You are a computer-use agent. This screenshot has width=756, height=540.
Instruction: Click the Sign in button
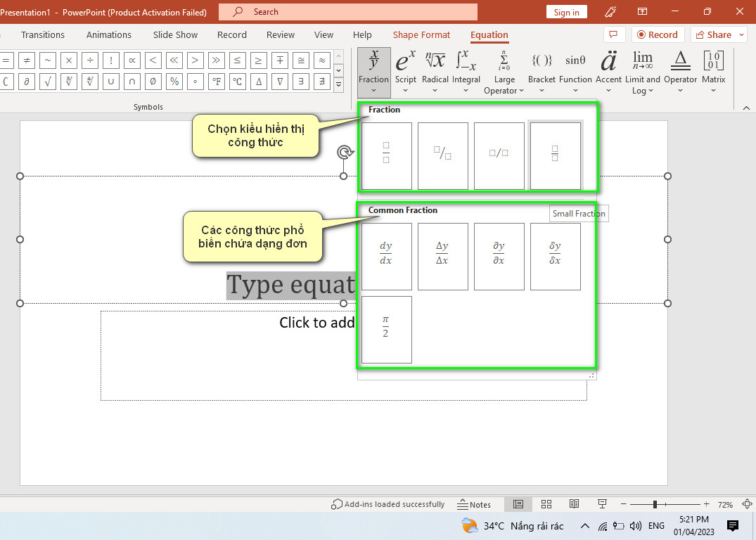click(567, 12)
